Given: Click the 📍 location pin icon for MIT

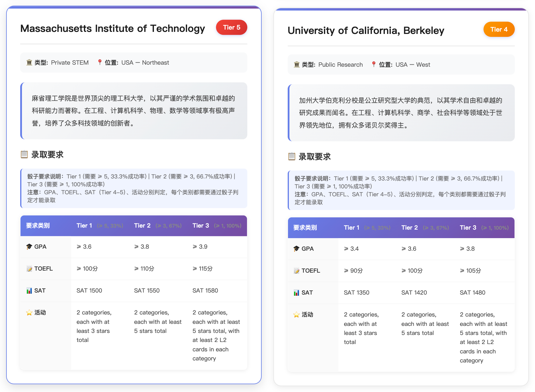Looking at the screenshot, I should click(100, 62).
